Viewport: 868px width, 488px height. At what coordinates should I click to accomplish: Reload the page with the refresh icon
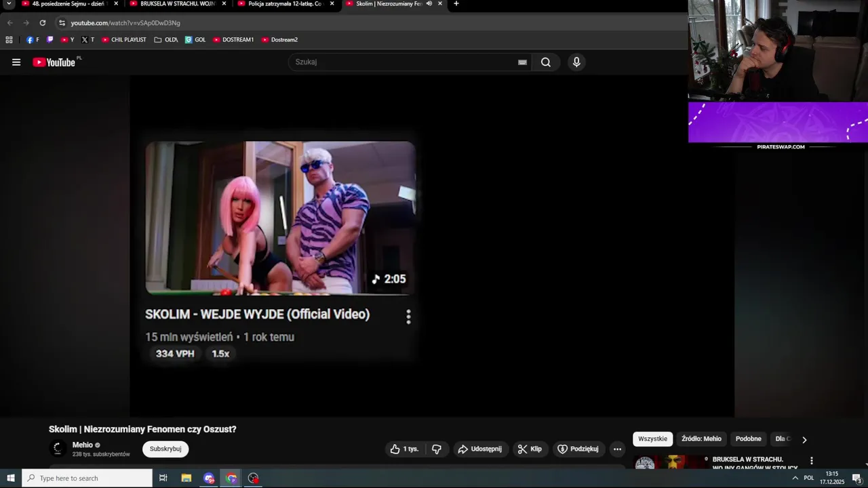coord(42,22)
